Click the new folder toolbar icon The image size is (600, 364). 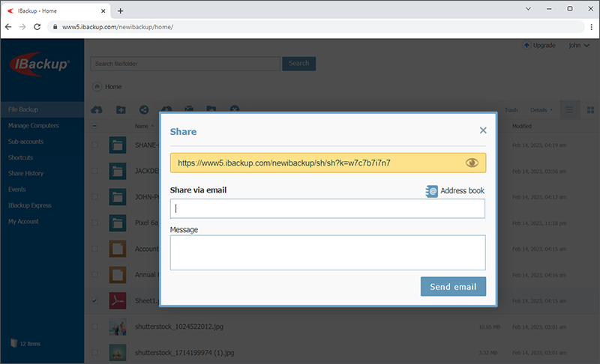[120, 110]
